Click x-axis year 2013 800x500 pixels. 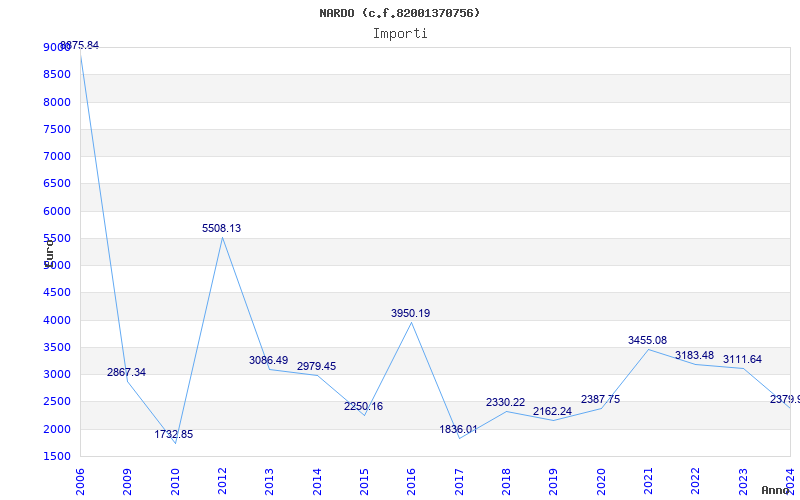pos(269,482)
